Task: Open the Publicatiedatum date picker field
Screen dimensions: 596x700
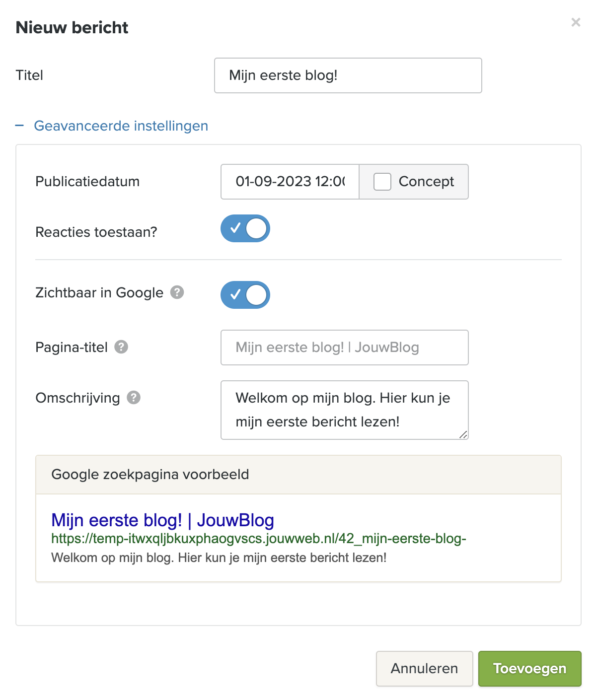Action: pyautogui.click(x=290, y=182)
